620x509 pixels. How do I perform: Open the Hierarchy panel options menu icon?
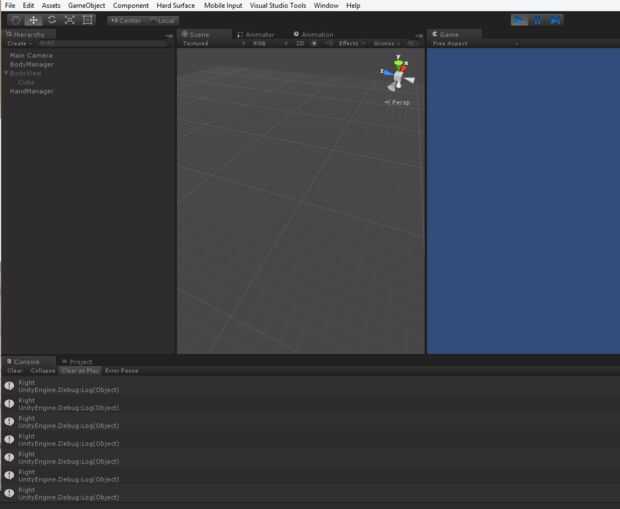pyautogui.click(x=169, y=36)
